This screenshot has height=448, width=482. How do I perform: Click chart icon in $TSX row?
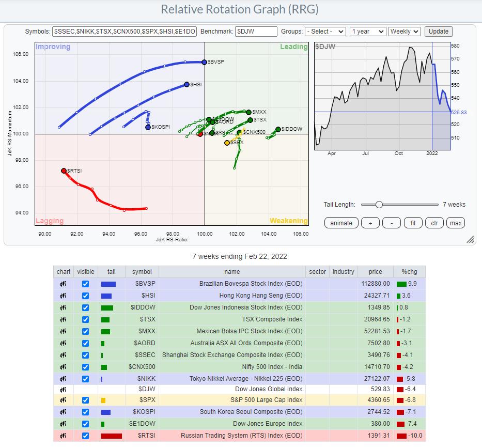click(x=64, y=319)
